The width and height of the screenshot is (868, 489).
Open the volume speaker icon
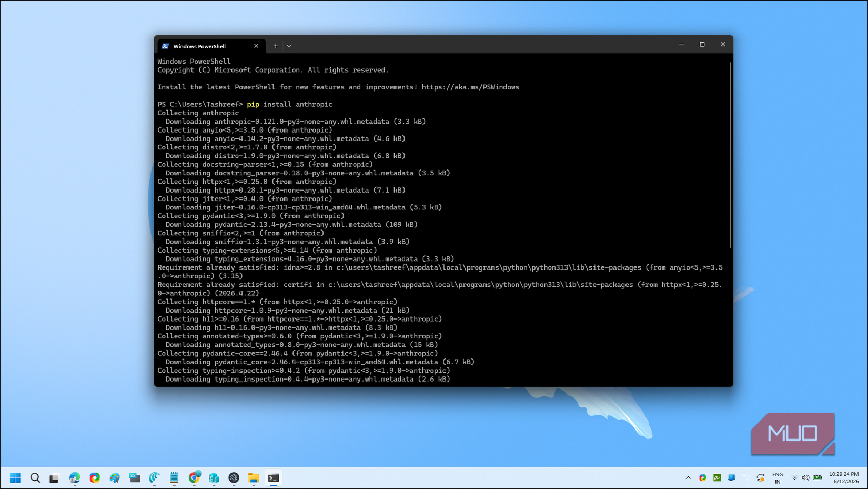click(x=805, y=478)
